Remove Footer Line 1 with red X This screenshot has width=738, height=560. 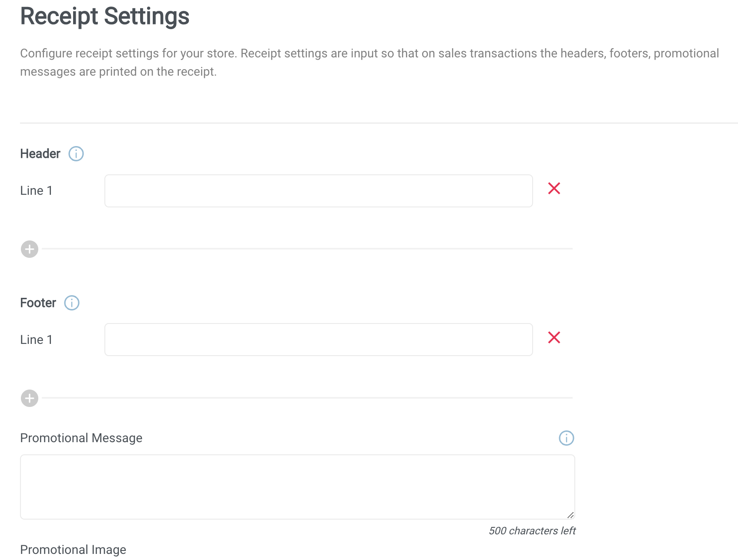tap(554, 337)
